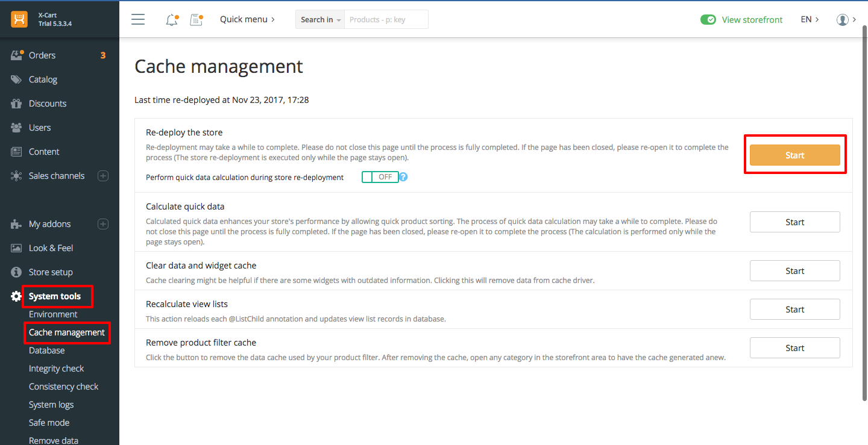Toggle the View storefront switch
This screenshot has height=445, width=868.
[708, 20]
